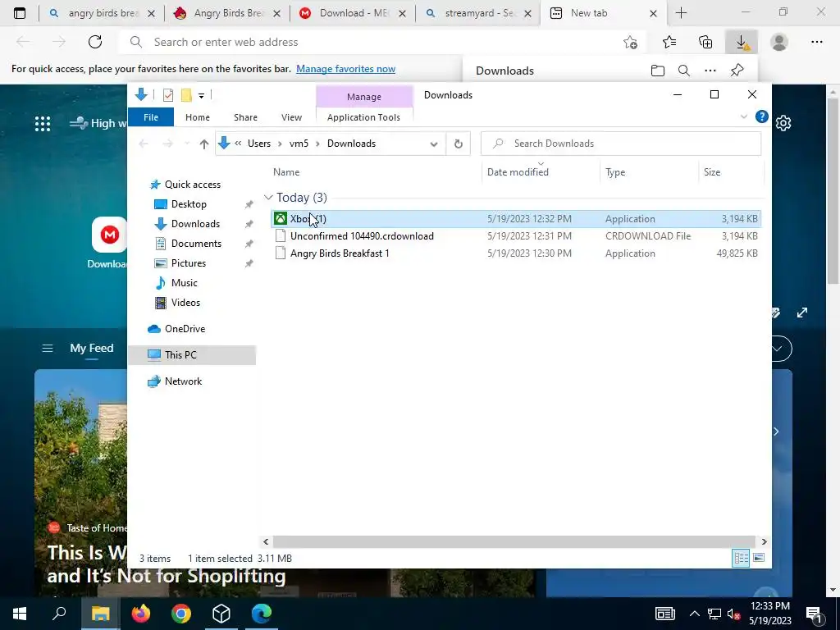Open downloads folder icon in Downloads flyout

(657, 71)
